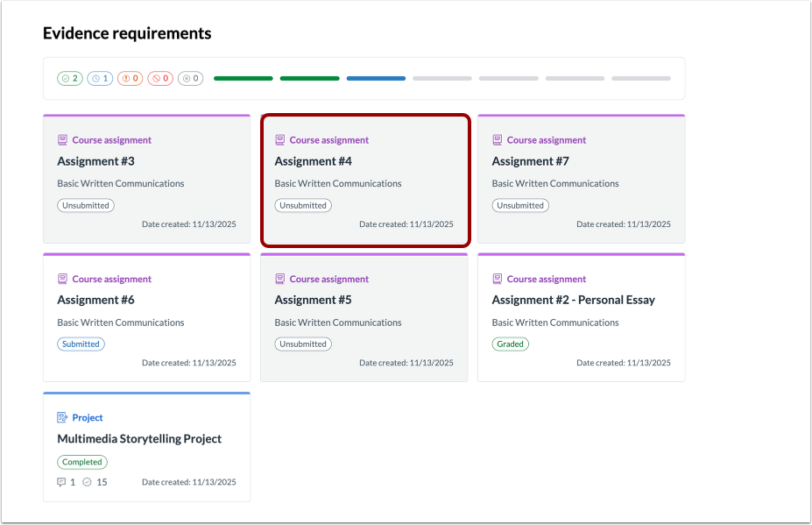Click the highlighted Assignment #4 card
The width and height of the screenshot is (812, 525).
[365, 180]
